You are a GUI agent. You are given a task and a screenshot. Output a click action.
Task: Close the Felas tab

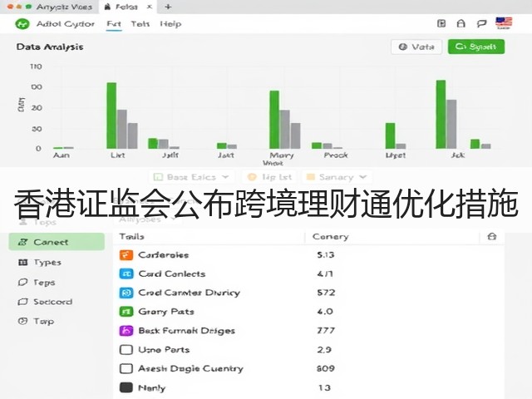click(x=150, y=7)
